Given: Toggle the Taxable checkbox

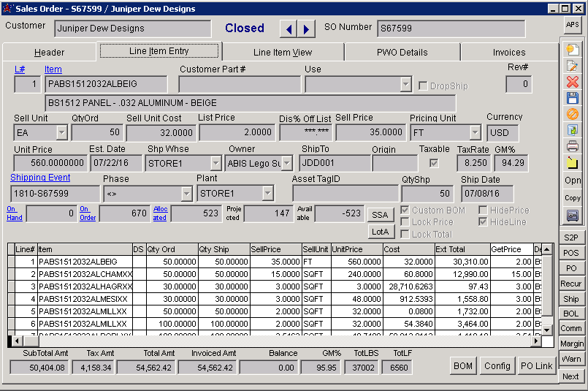Looking at the screenshot, I should [x=434, y=163].
